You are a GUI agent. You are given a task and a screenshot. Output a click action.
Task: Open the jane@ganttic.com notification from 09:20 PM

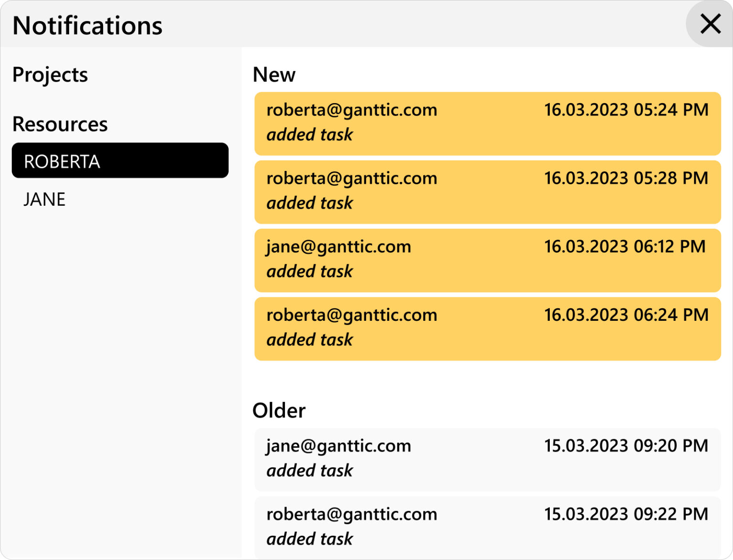488,459
